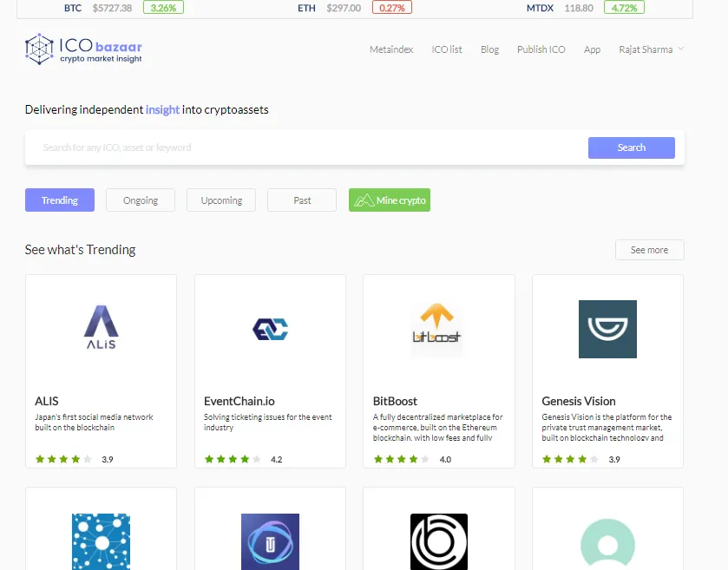728x570 pixels.
Task: Click the See more button
Action: point(650,250)
